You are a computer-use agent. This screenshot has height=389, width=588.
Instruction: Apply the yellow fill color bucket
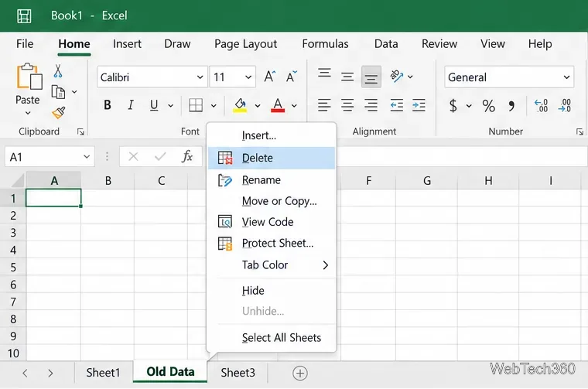coord(240,105)
